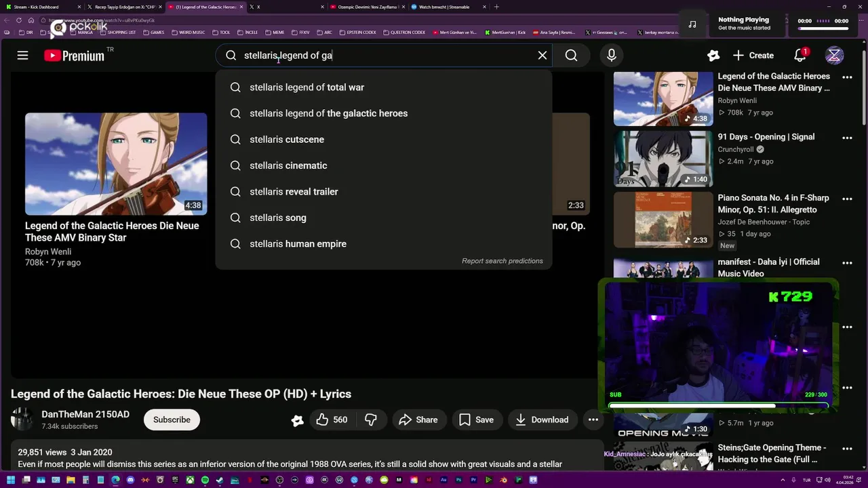The image size is (868, 488).
Task: Choose suggestion 'stellaris song'
Action: [x=384, y=218]
